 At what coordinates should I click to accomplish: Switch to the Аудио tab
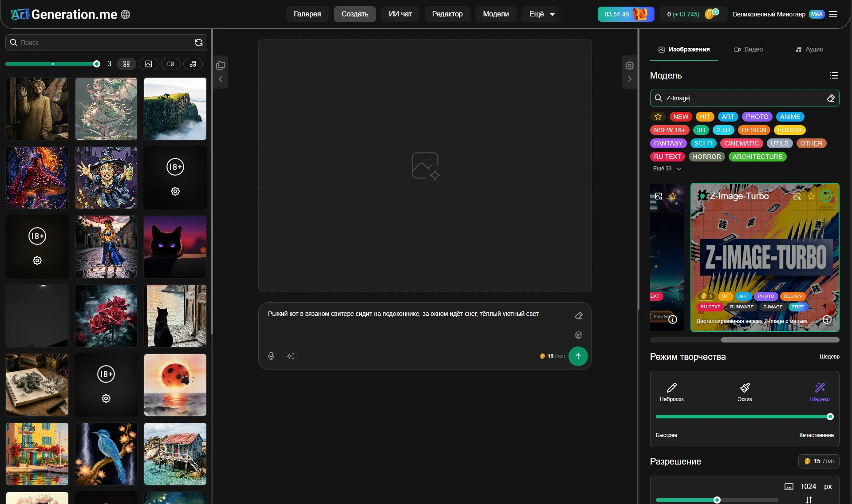point(809,49)
